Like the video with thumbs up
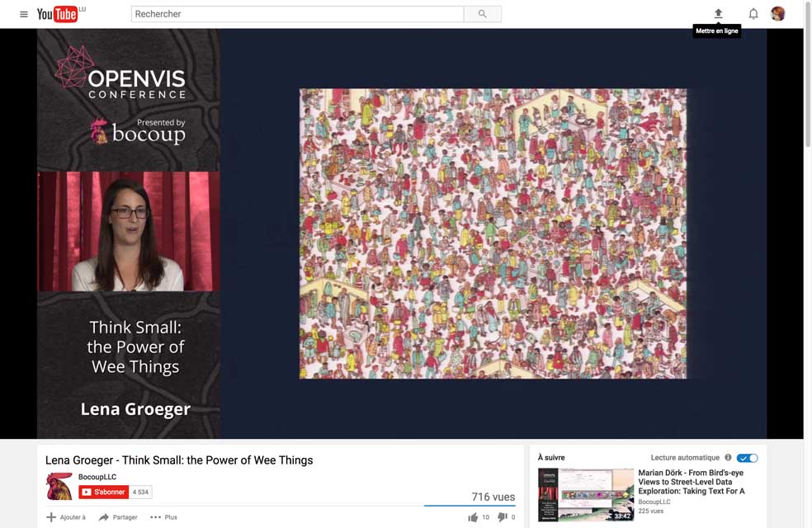812x528 pixels. [x=473, y=517]
